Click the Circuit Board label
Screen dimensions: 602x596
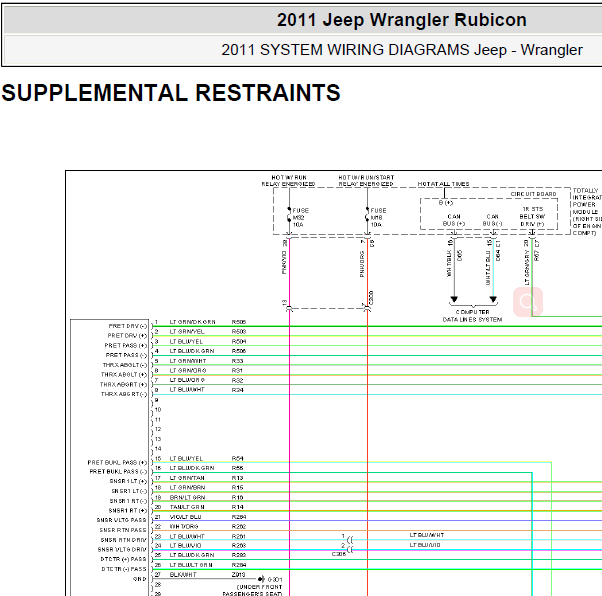[x=533, y=194]
